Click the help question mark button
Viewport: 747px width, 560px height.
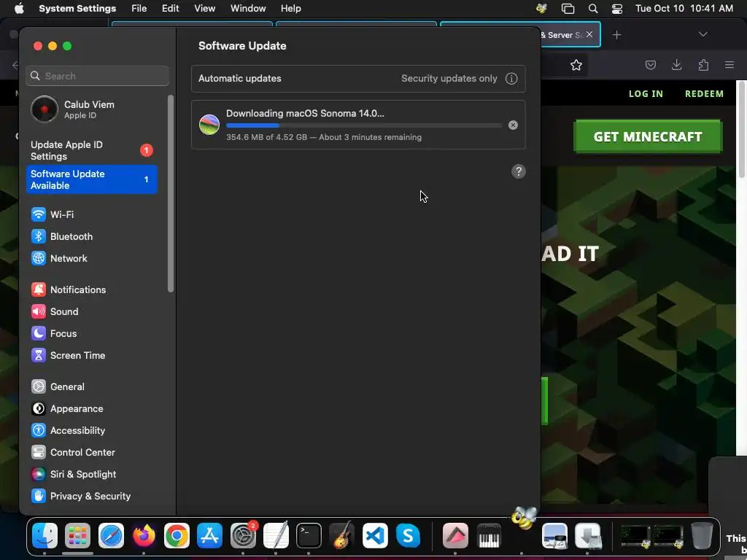[519, 171]
